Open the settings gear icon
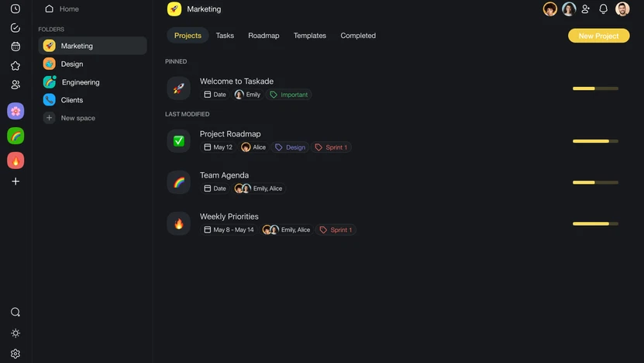Image resolution: width=644 pixels, height=363 pixels. click(x=15, y=353)
